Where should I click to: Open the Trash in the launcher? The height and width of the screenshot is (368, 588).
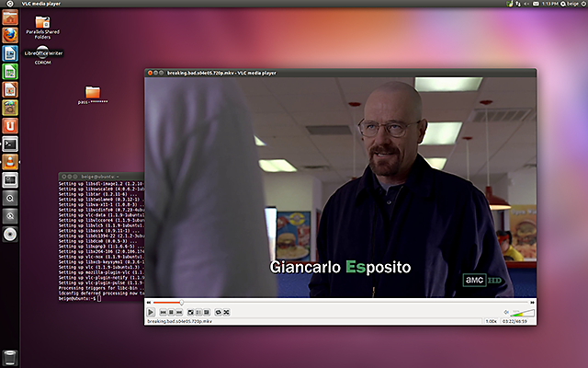(10, 358)
